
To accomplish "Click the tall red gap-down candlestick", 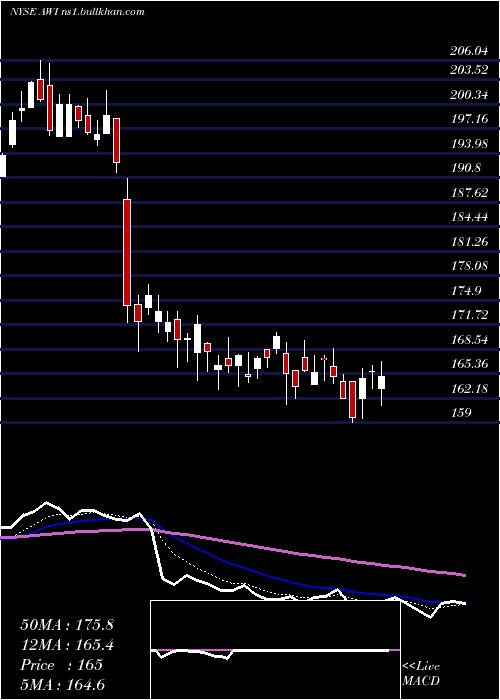I will [127, 252].
